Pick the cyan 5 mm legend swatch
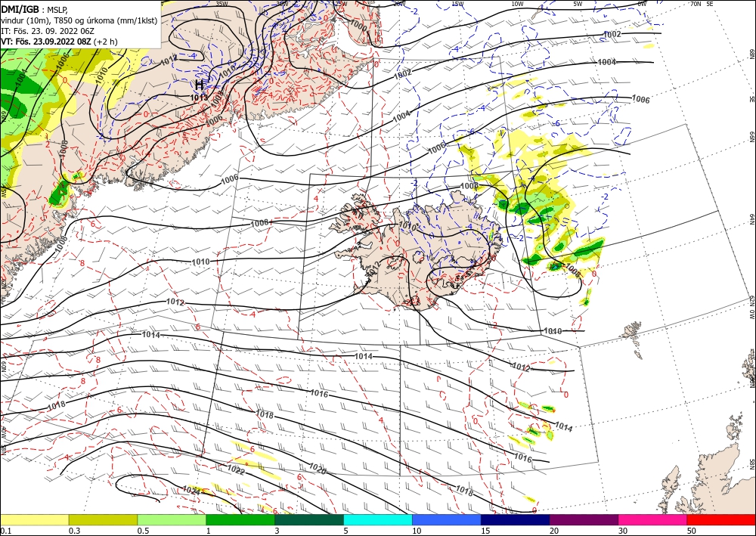This screenshot has height=536, width=756. click(x=378, y=519)
